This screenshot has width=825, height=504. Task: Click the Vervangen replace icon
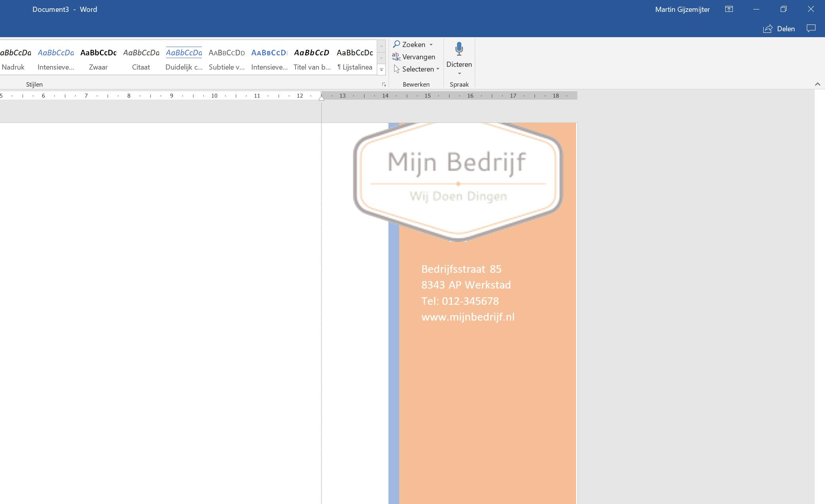(396, 57)
